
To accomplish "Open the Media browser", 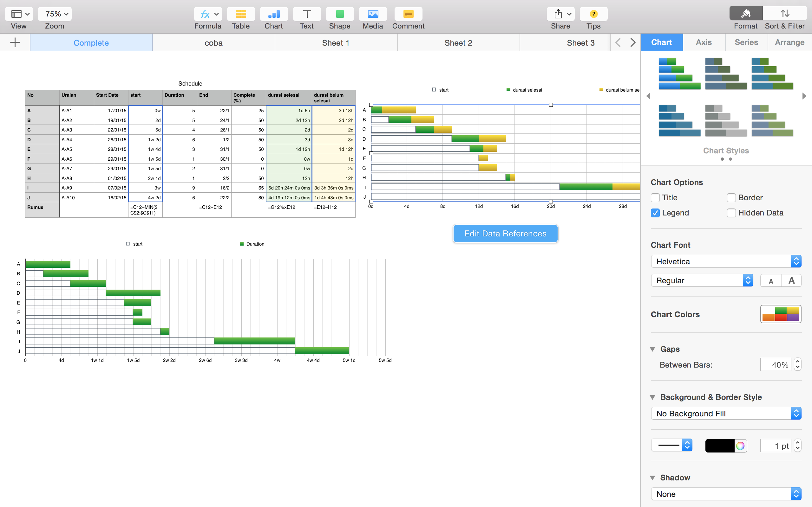I will click(372, 14).
